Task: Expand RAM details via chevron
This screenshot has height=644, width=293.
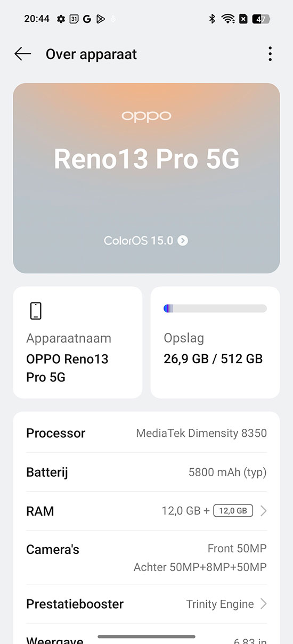Action: 263,511
